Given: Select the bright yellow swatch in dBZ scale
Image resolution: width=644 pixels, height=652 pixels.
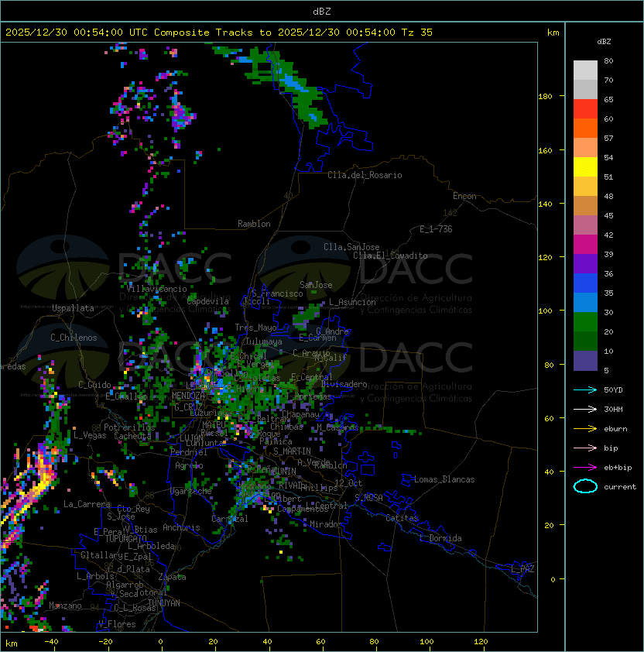Looking at the screenshot, I should coord(585,167).
